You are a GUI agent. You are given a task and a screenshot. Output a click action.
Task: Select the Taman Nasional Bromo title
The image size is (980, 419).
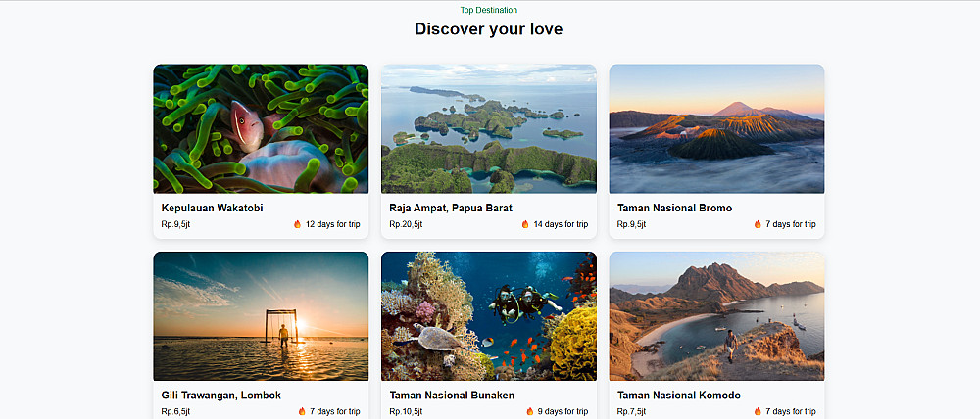674,208
